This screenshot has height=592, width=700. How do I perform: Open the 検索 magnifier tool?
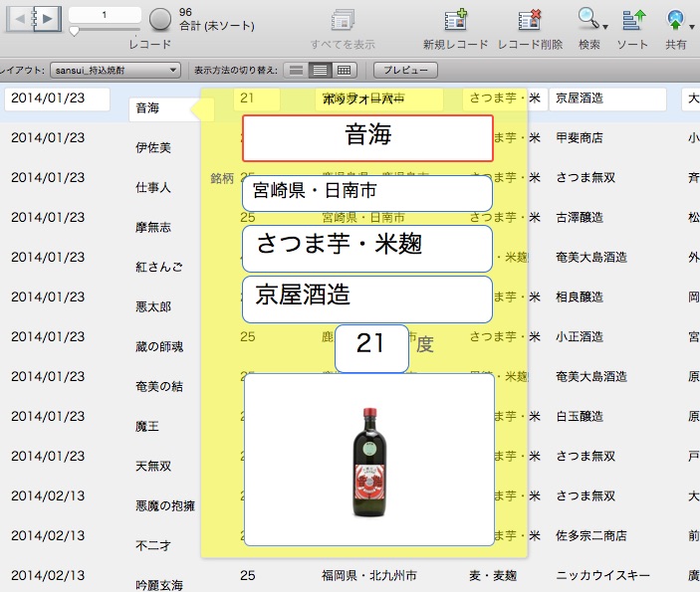[x=587, y=19]
